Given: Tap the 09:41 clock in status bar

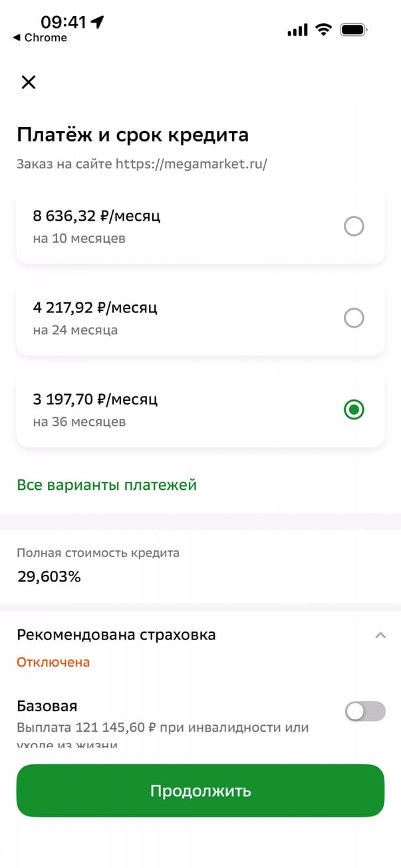Looking at the screenshot, I should coord(64,22).
